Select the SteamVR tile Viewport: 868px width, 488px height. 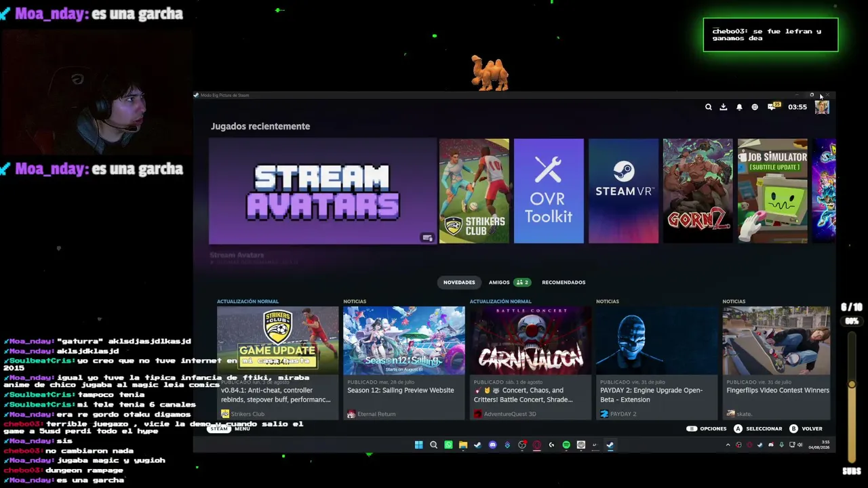pyautogui.click(x=623, y=191)
